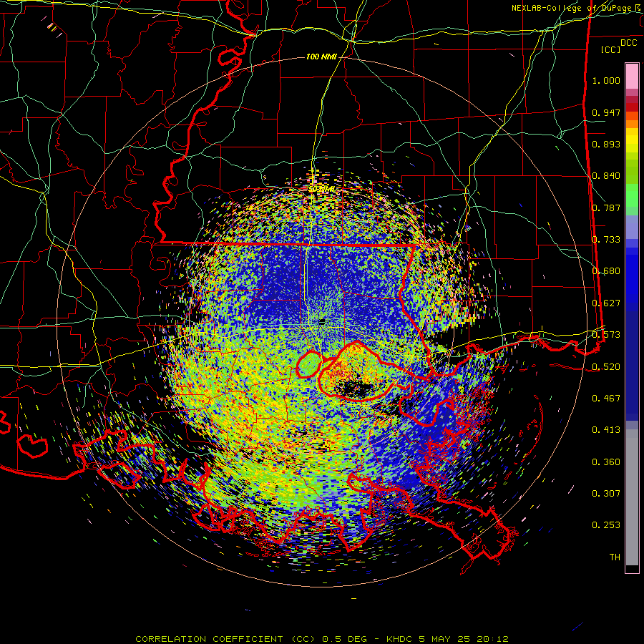Click the 0.520 legend value

tap(606, 367)
